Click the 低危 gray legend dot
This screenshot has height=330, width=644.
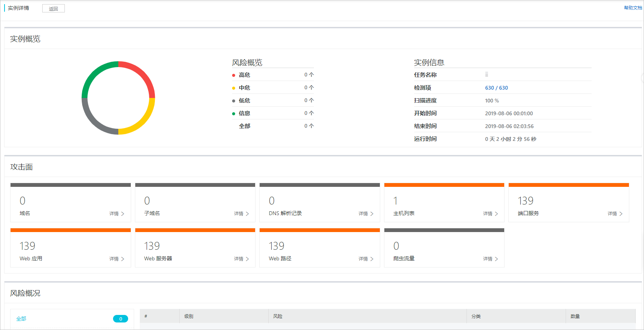pos(234,101)
